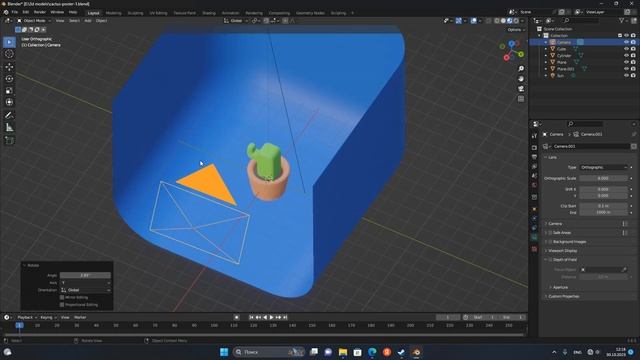Open the timeline Keying menu
Viewport: 640px width, 360px height.
pos(48,317)
